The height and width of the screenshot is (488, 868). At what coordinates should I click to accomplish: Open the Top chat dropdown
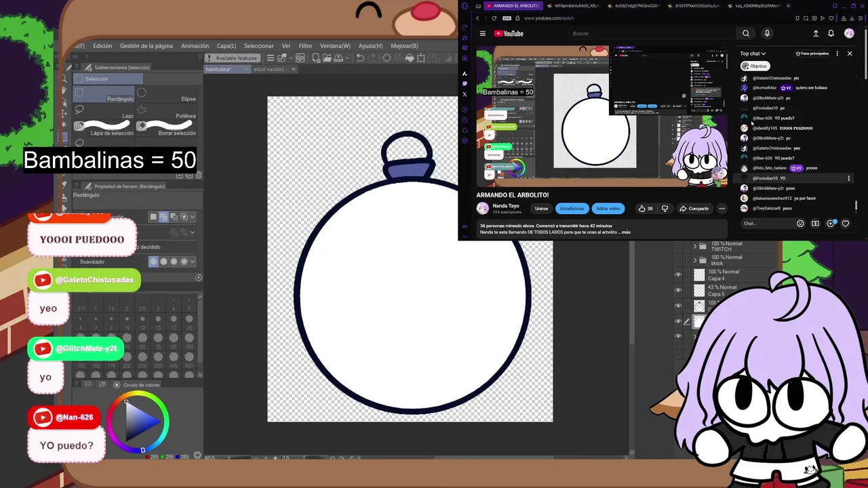tap(753, 54)
